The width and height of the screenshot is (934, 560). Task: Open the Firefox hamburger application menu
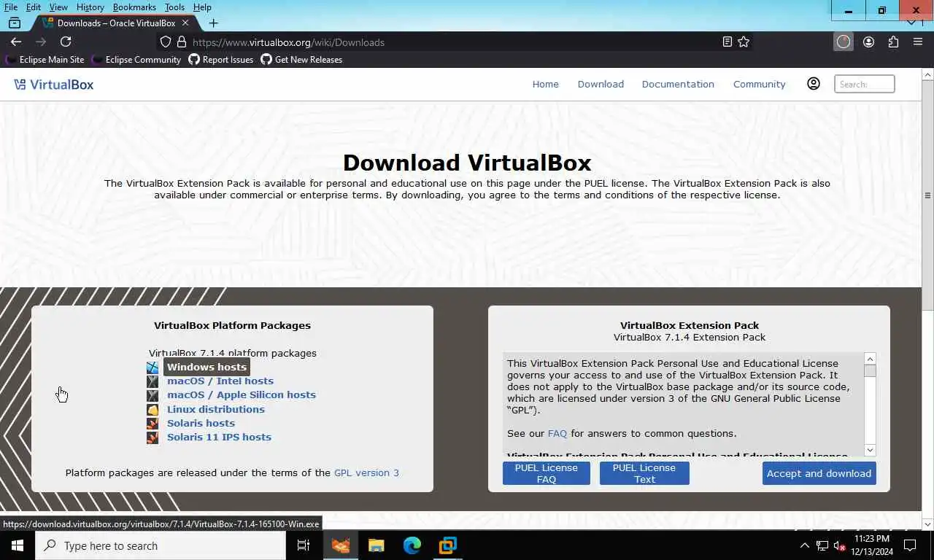pos(918,42)
